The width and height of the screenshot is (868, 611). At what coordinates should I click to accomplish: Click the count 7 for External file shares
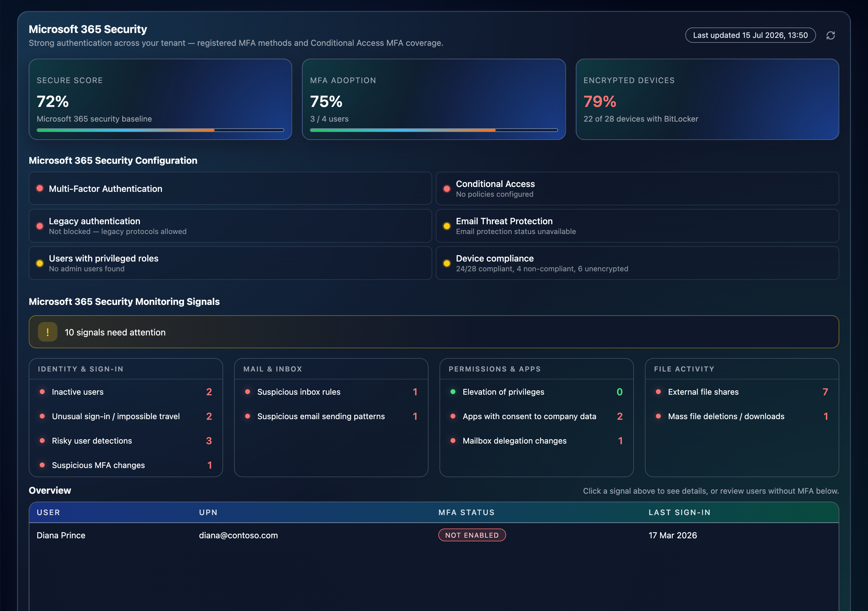(x=825, y=392)
